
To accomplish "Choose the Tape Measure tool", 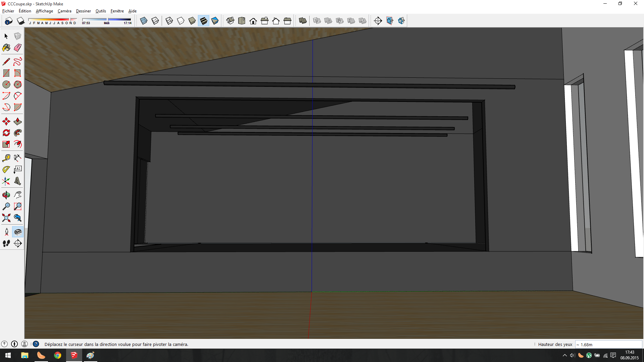I will coord(6,158).
